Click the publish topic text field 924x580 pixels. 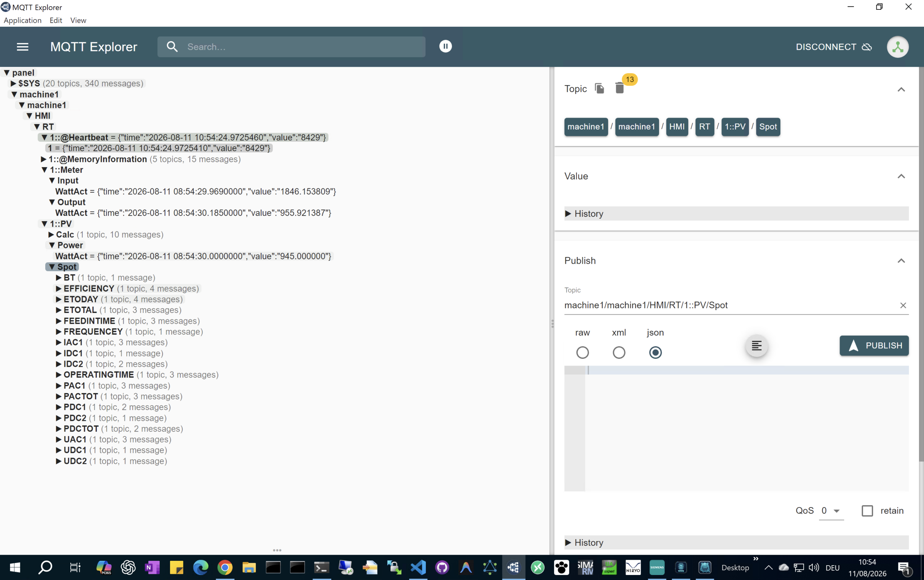click(730, 305)
